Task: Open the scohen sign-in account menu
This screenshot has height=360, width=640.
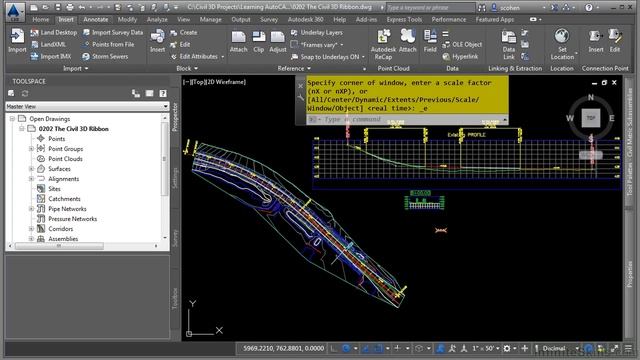Action: tap(518, 7)
